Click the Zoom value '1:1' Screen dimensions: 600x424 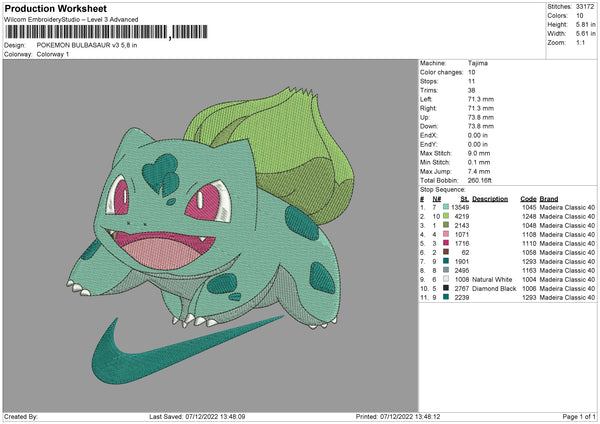pos(580,42)
